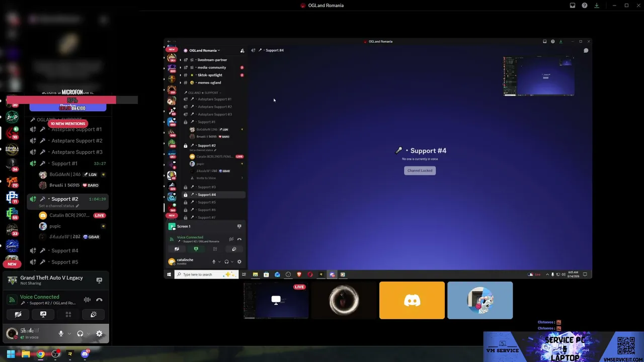Image resolution: width=644 pixels, height=362 pixels.
Task: Expand microphone input options chevron
Action: tap(69, 333)
